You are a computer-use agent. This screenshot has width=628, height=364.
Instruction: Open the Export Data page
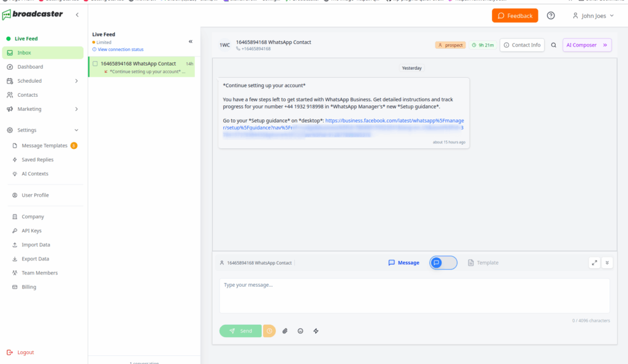click(x=35, y=259)
